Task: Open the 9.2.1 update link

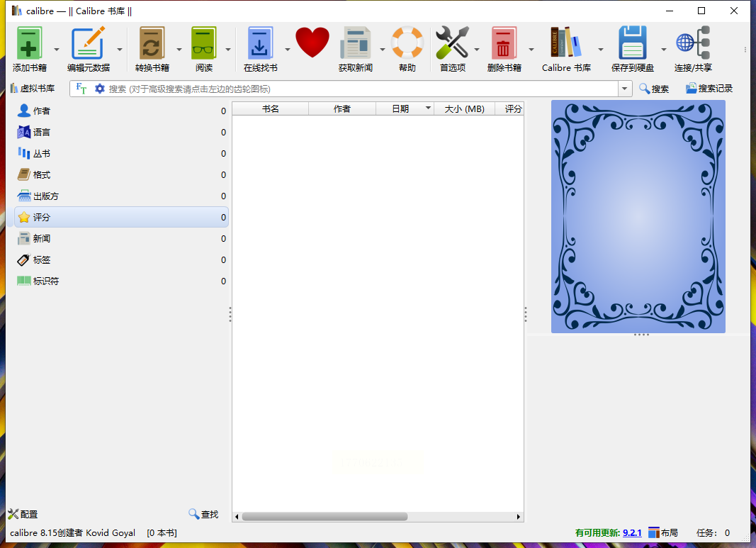Action: point(632,532)
